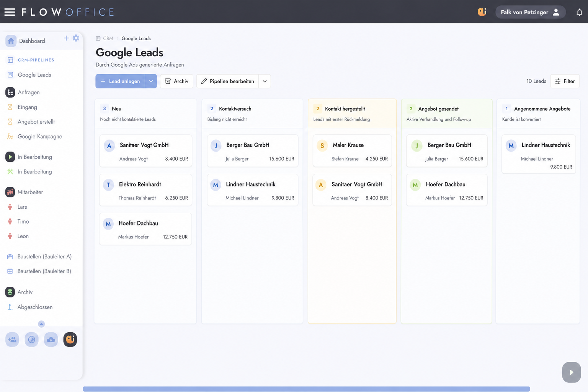Open the hamburger main menu
The image size is (588, 392).
10,12
